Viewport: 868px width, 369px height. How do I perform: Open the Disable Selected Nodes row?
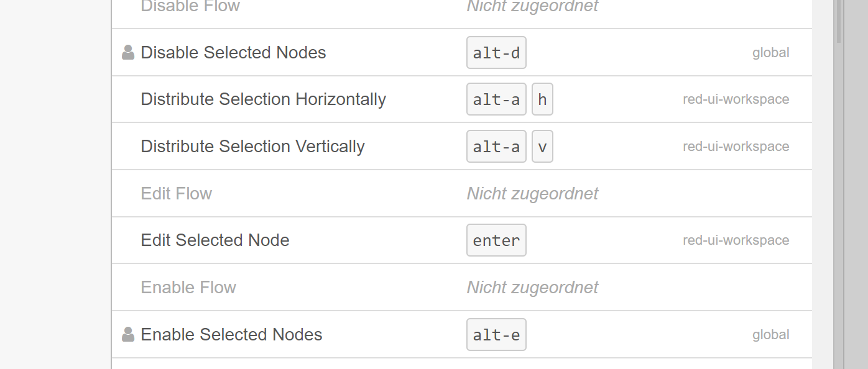462,53
